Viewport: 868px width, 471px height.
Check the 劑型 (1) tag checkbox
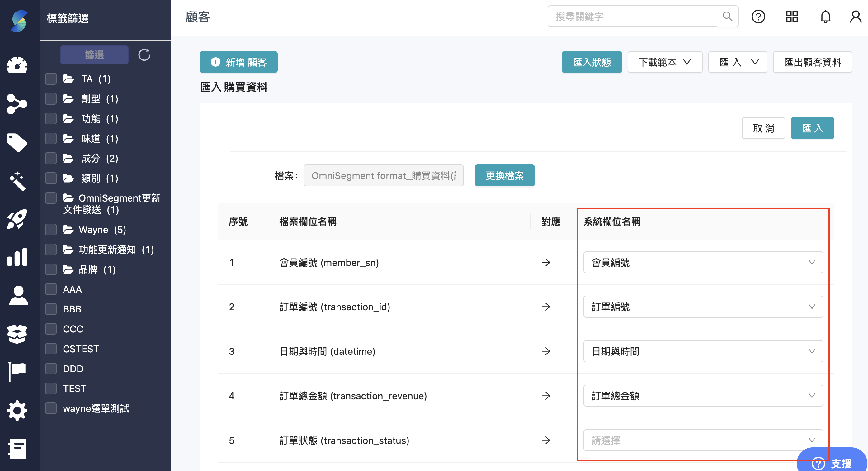point(51,99)
